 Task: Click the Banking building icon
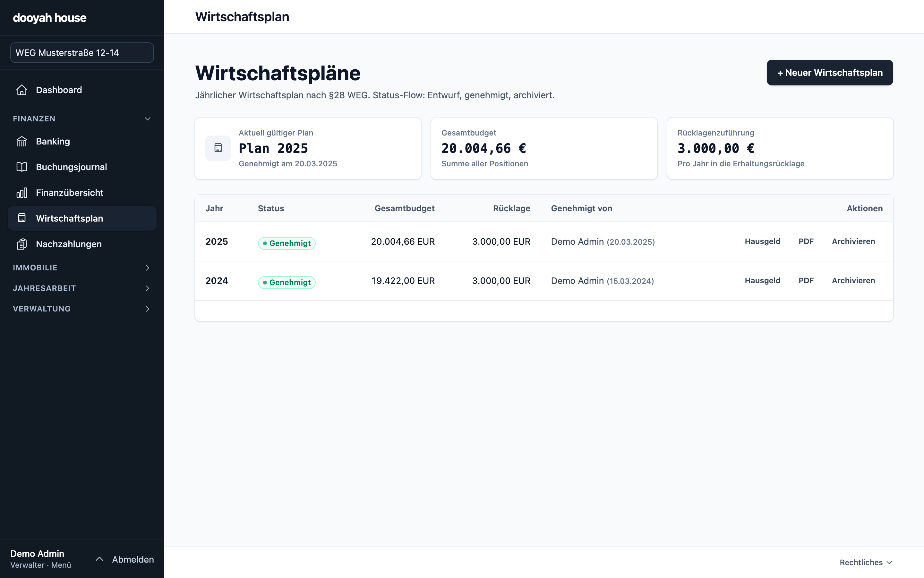[x=22, y=141]
